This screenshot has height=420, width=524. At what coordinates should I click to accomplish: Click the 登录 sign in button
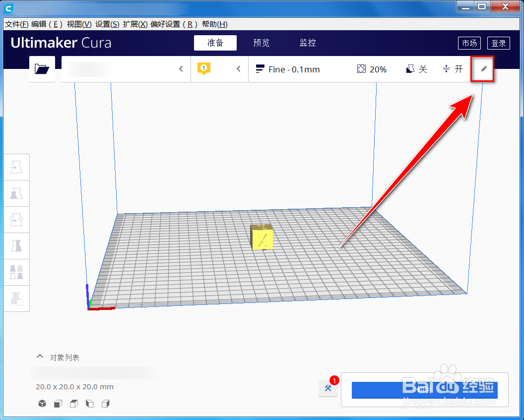point(499,43)
